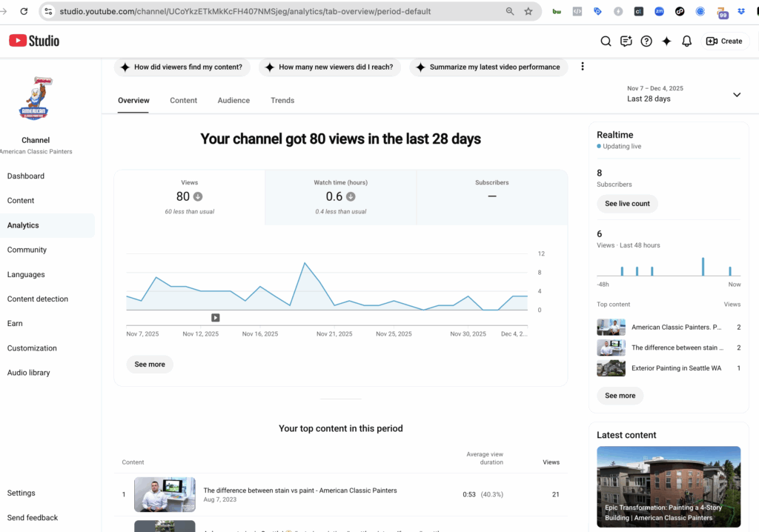Screen dimensions: 759x532
Task: Click See live count button
Action: (627, 203)
